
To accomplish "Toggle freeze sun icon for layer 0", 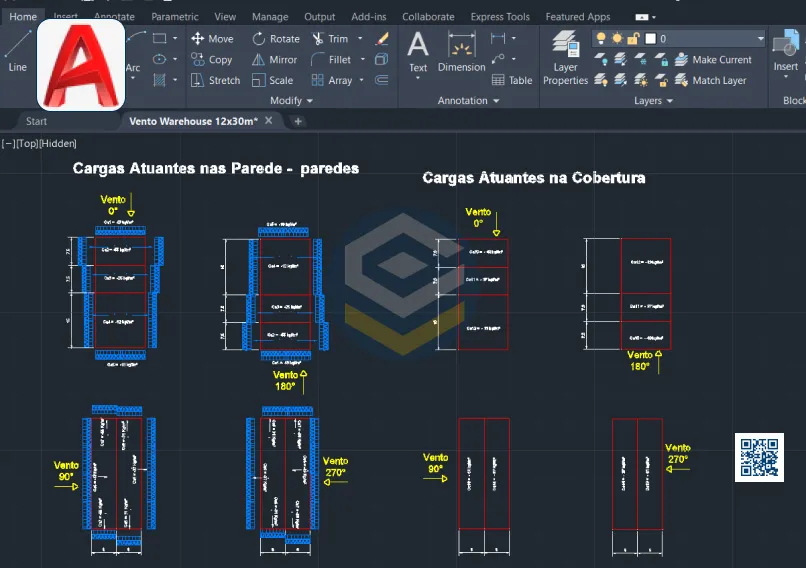I will click(617, 39).
